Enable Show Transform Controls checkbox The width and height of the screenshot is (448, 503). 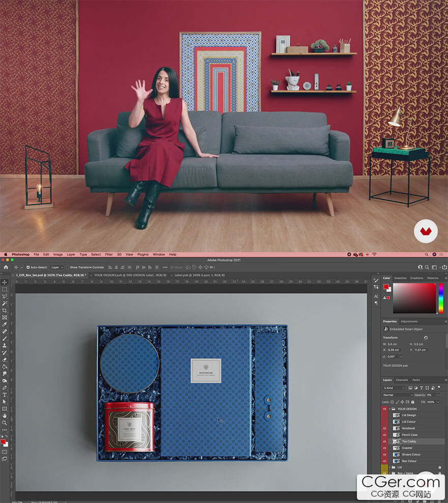pos(67,267)
